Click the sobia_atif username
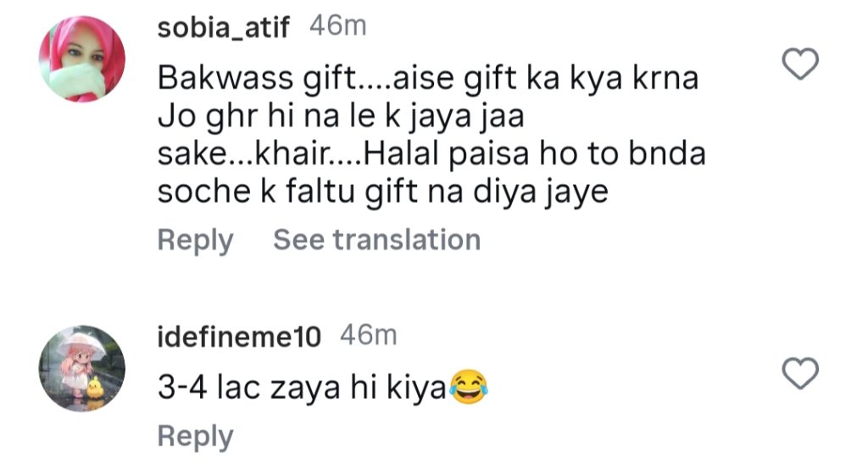 [224, 28]
